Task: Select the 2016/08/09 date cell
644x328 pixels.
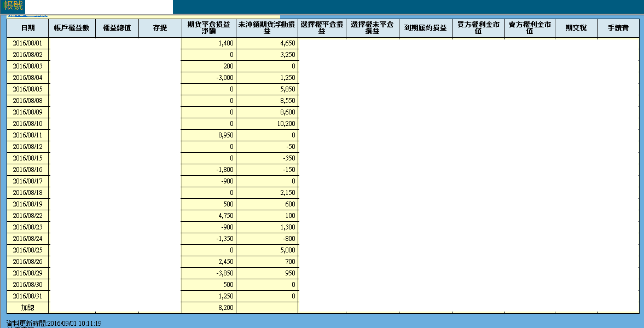Action: [x=28, y=112]
